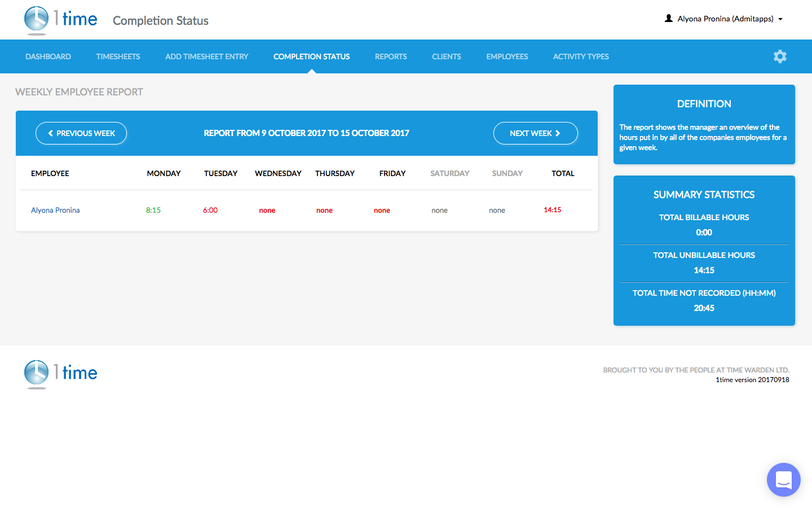Click the Weekly Employee Report heading
812x508 pixels.
click(79, 92)
